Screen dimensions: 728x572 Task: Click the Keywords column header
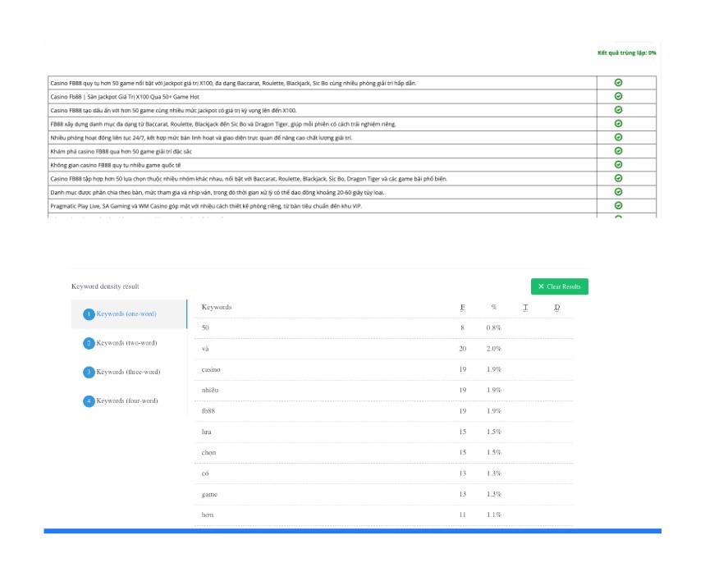click(x=217, y=308)
